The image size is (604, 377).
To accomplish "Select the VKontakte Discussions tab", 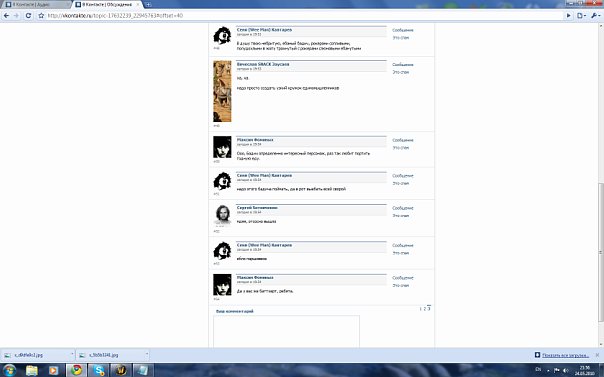I will 107,5.
